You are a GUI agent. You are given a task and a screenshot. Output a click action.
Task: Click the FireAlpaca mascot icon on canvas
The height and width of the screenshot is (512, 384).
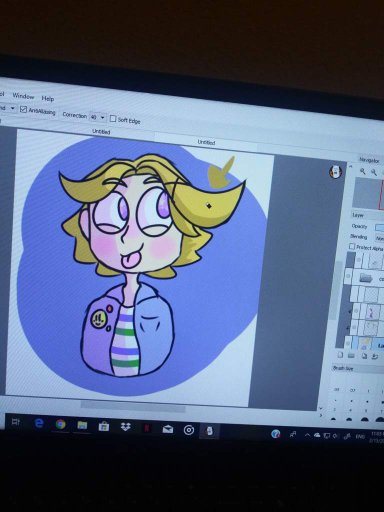(335, 171)
